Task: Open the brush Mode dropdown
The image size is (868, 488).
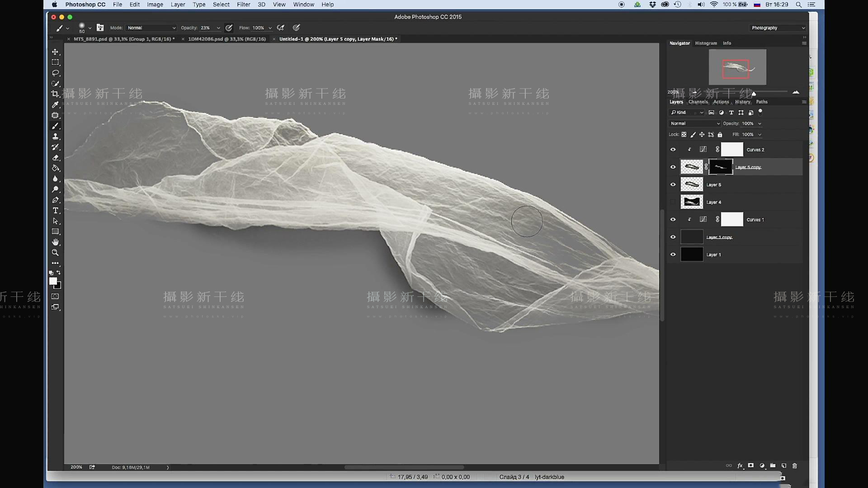Action: point(151,28)
